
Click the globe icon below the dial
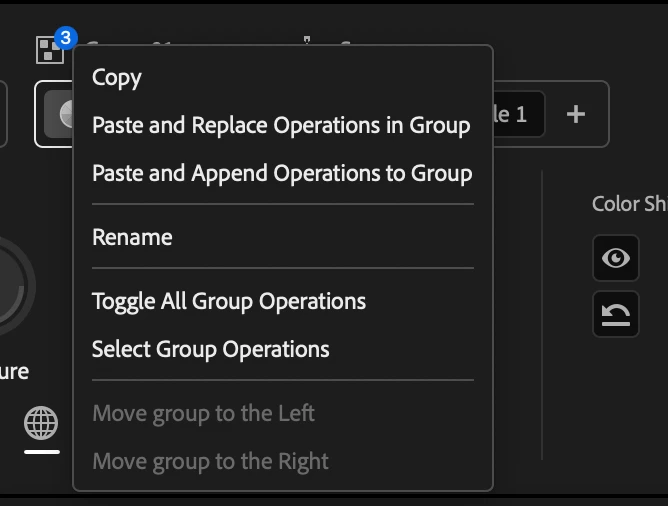41,423
